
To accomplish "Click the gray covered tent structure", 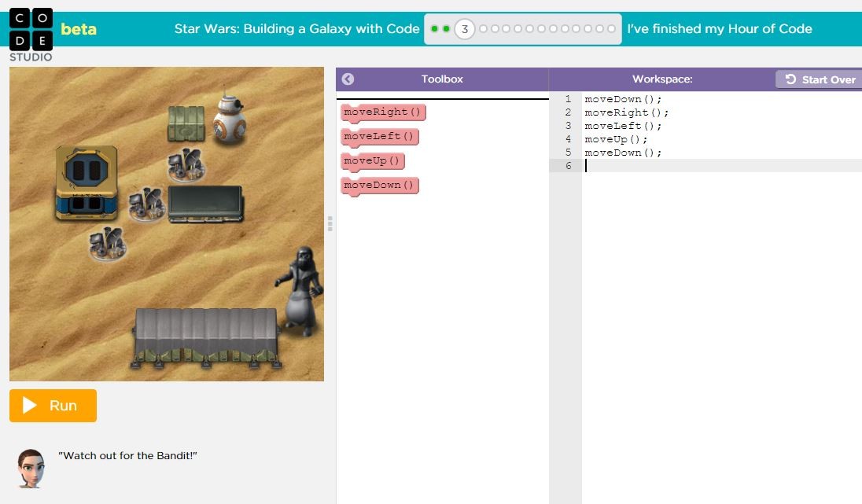I will (x=206, y=337).
